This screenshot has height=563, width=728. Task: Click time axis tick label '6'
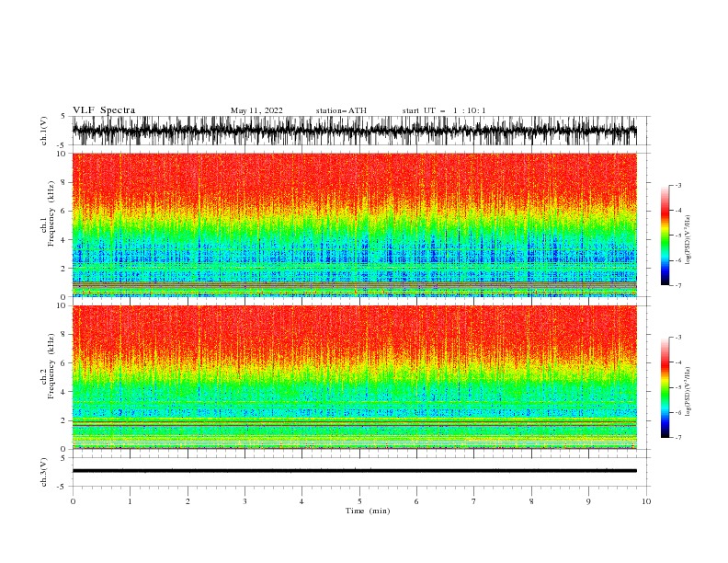pyautogui.click(x=416, y=501)
